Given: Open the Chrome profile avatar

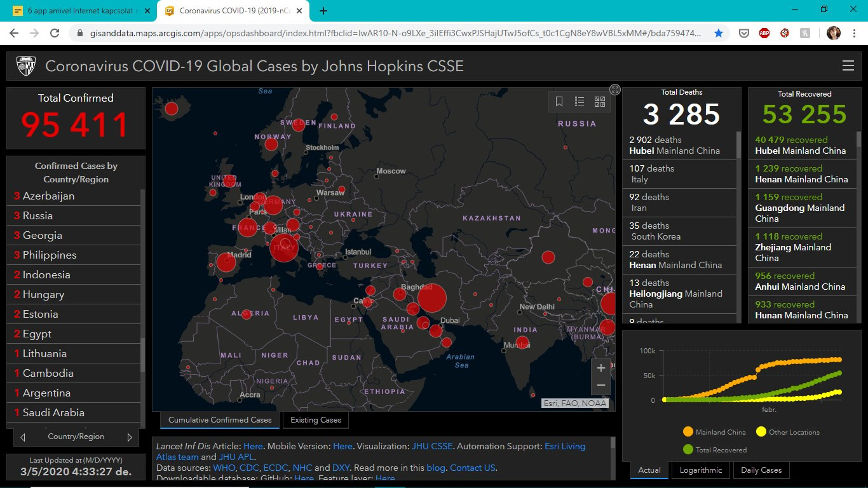Looking at the screenshot, I should tap(834, 33).
